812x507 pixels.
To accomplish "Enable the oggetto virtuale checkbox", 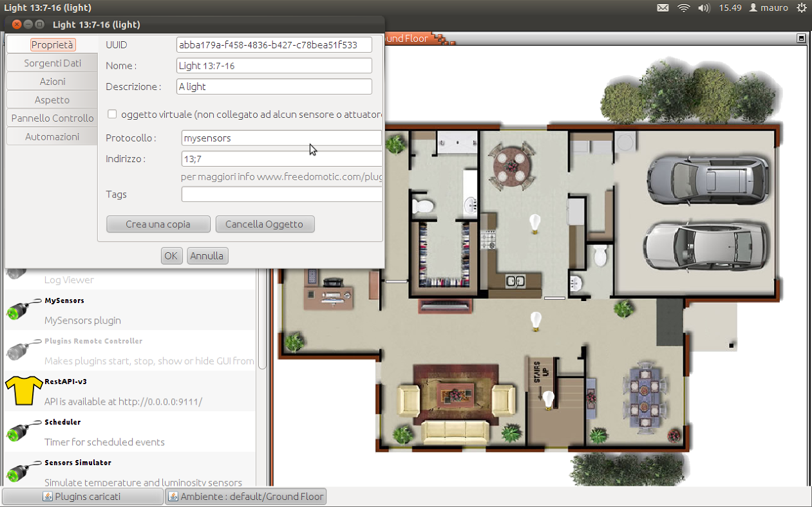I will [x=112, y=114].
